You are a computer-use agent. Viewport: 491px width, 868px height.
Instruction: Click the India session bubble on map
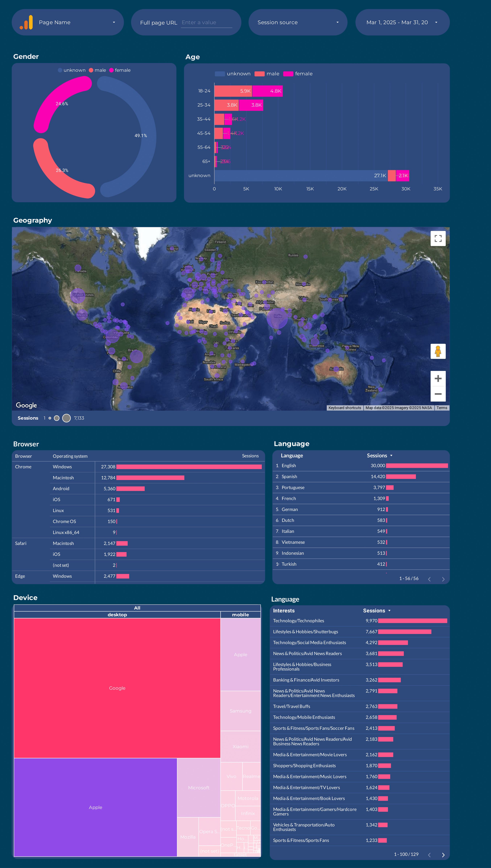coord(277,318)
